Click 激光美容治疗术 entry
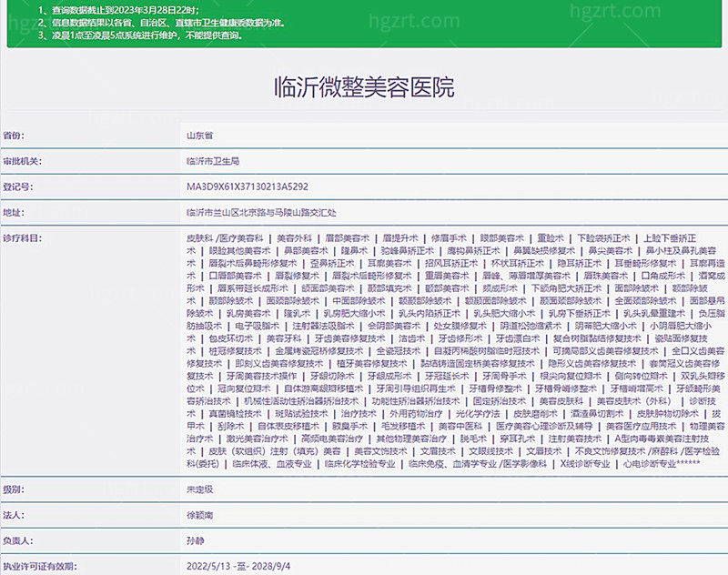 258,439
